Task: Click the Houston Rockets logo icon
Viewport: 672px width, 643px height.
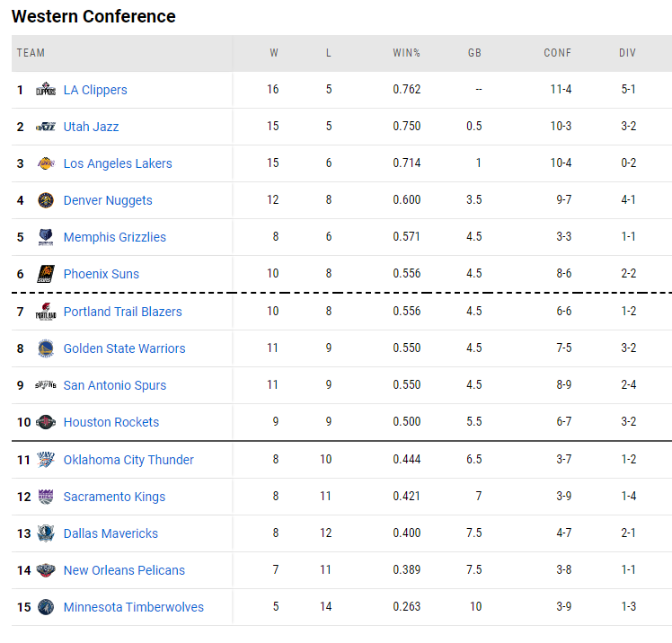Action: [45, 422]
